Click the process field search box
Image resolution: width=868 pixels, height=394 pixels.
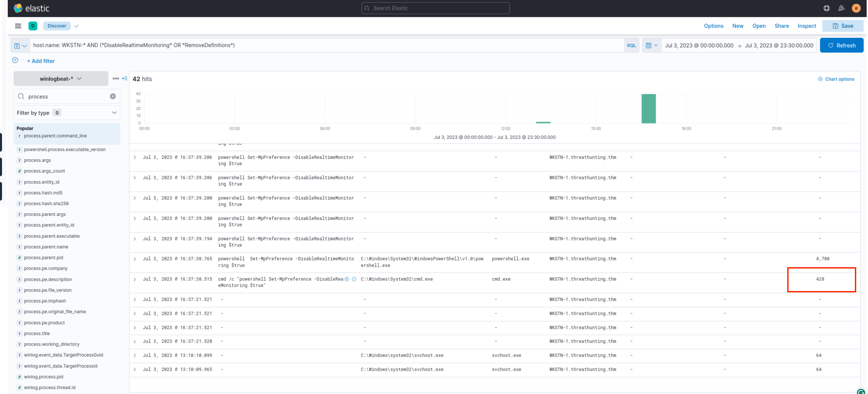click(67, 96)
